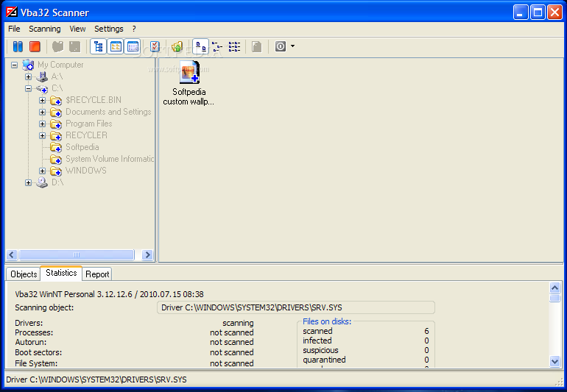Click the C:\ hard drive icon
This screenshot has width=567, height=392.
point(42,88)
